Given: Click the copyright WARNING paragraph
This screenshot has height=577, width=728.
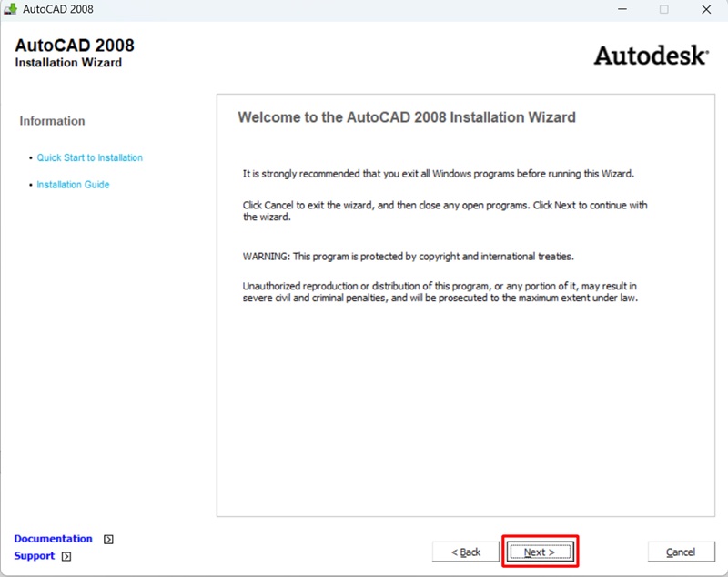Looking at the screenshot, I should pos(408,257).
